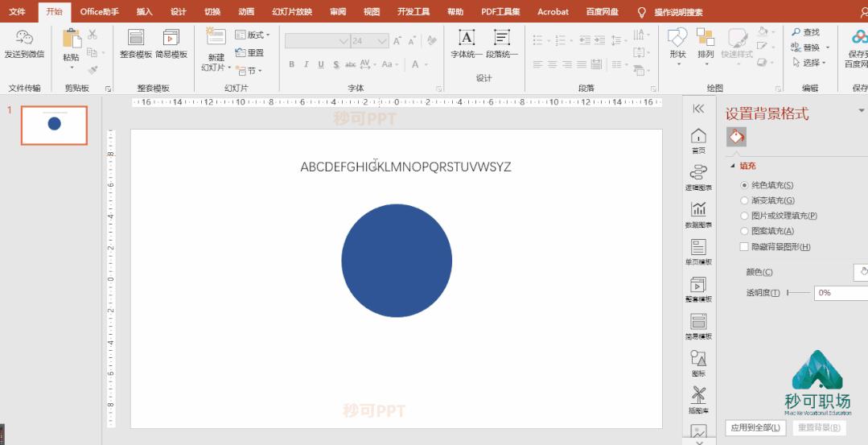
Task: Click the 字体统一 unify fonts icon
Action: coord(467,38)
